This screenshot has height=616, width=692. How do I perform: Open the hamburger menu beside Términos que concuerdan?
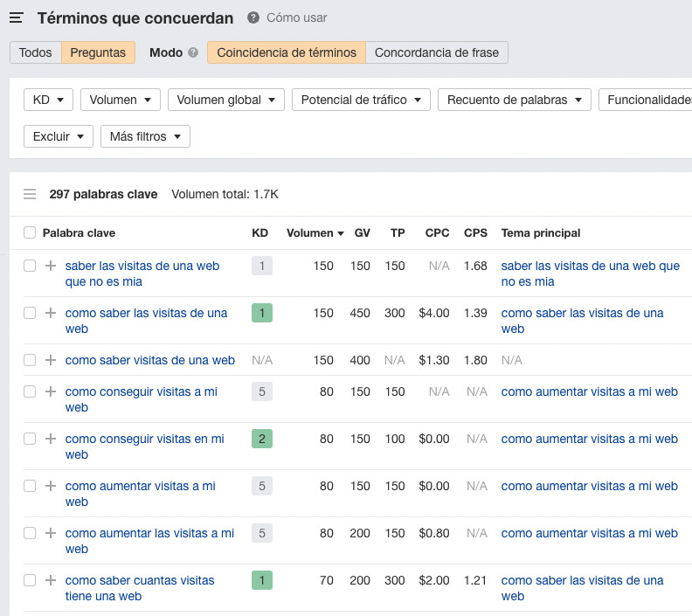(x=16, y=18)
